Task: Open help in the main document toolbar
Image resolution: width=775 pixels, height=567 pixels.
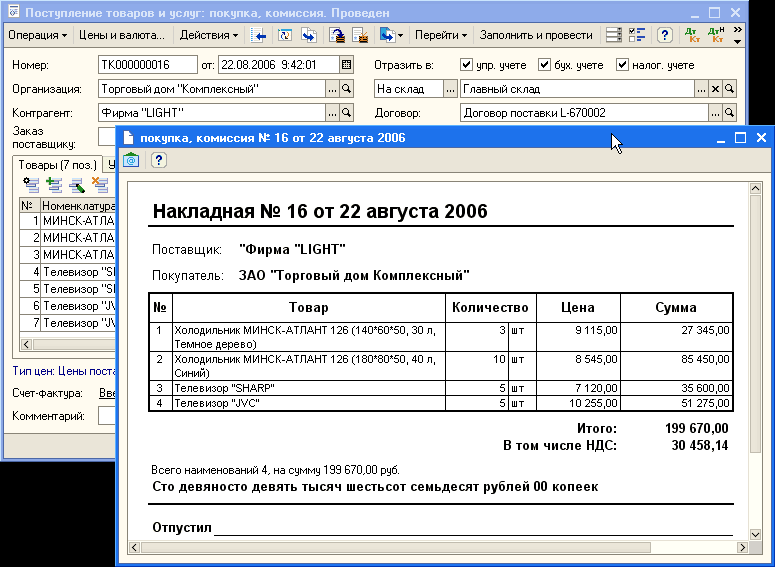Action: click(665, 35)
